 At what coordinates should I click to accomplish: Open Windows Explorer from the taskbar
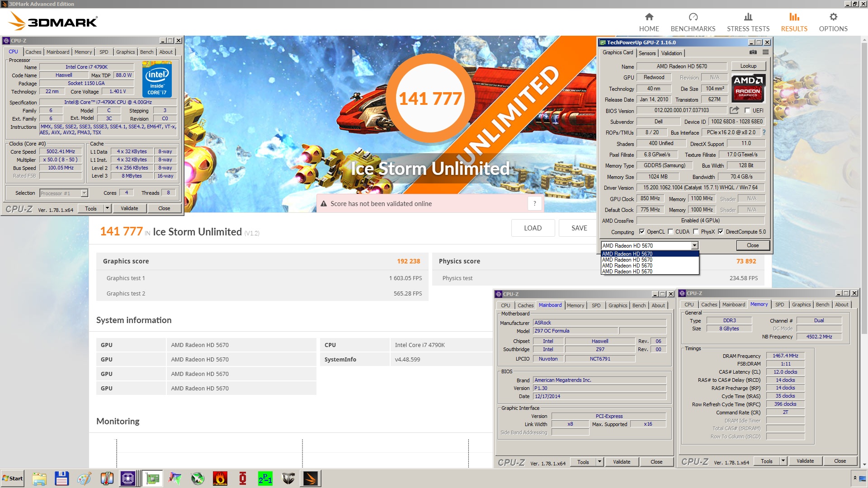tap(39, 479)
